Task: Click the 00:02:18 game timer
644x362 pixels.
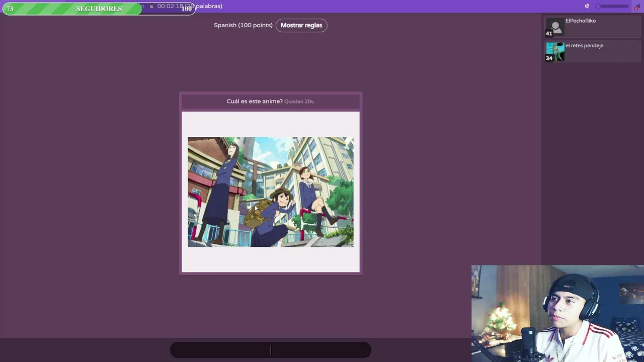Action: point(170,6)
